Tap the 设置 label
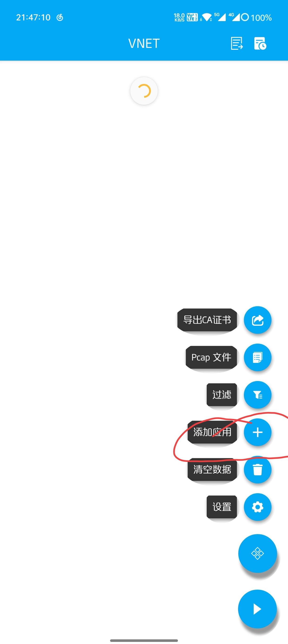The height and width of the screenshot is (644, 288). click(x=222, y=507)
